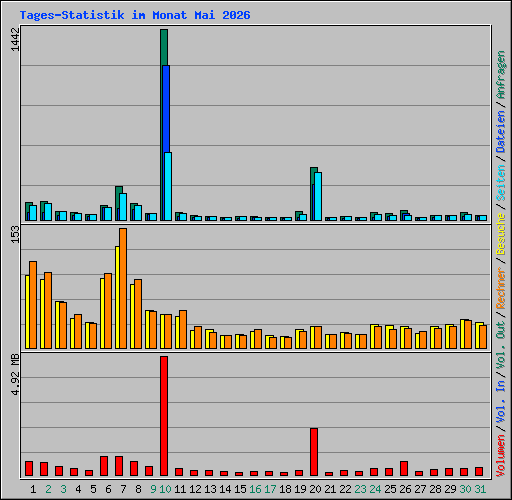512x500 pixels.
Task: Click the day 1 label on the axis
Action: (x=33, y=489)
